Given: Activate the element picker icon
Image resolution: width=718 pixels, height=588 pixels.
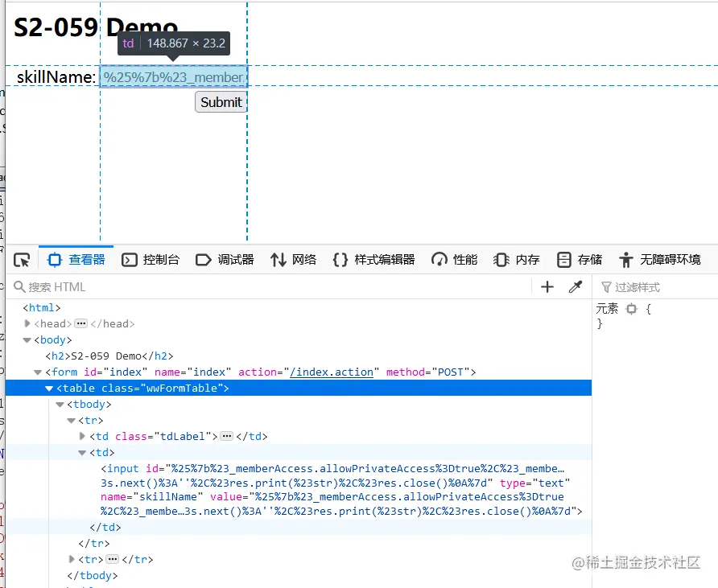Looking at the screenshot, I should tap(22, 260).
